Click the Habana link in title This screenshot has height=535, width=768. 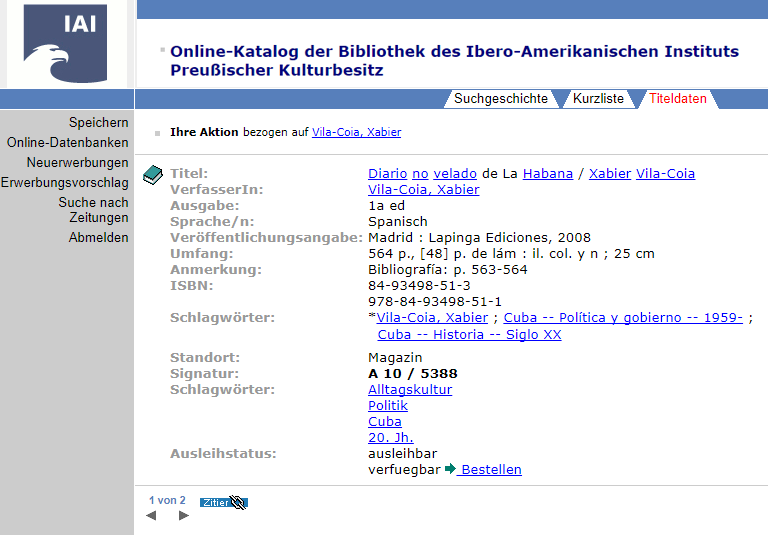pos(548,173)
